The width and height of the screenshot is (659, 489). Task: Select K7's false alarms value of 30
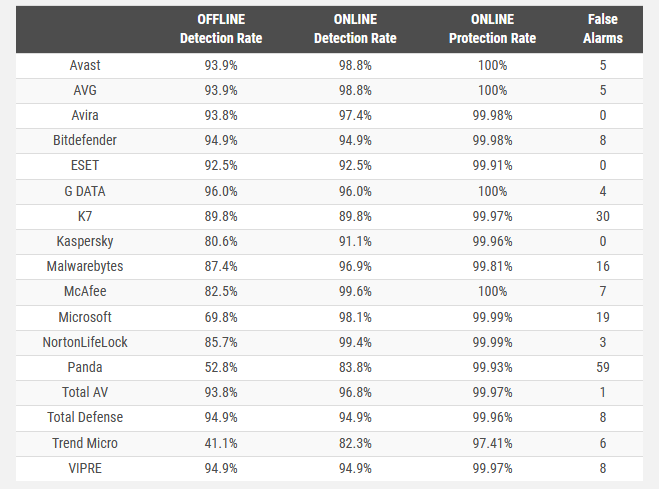[604, 217]
